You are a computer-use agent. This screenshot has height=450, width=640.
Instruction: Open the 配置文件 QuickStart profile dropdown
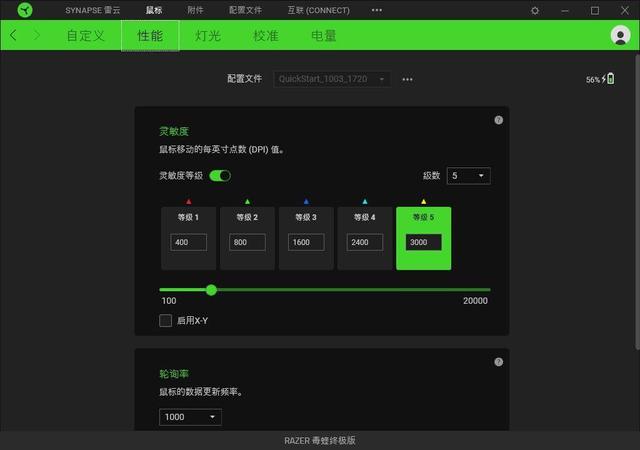332,79
